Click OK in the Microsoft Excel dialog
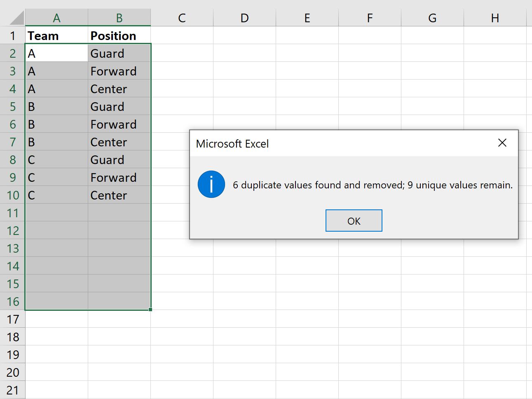The height and width of the screenshot is (399, 532). (x=354, y=221)
